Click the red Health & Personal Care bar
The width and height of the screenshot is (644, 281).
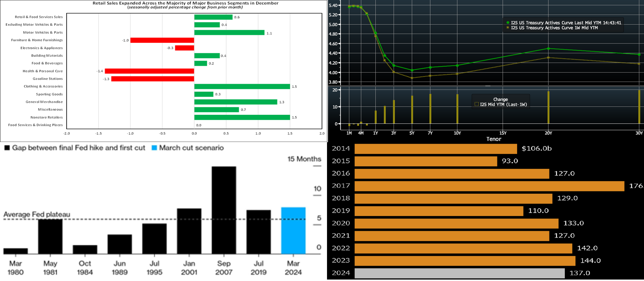(x=149, y=71)
